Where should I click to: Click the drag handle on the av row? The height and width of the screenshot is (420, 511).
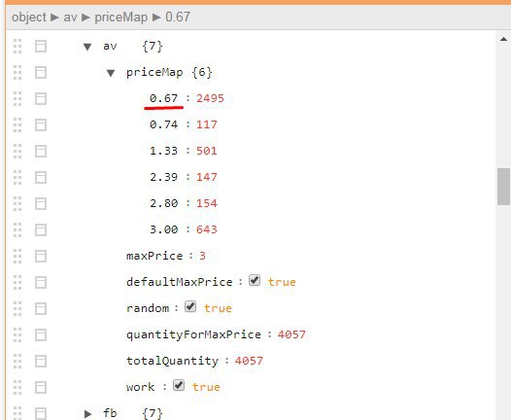pyautogui.click(x=17, y=47)
